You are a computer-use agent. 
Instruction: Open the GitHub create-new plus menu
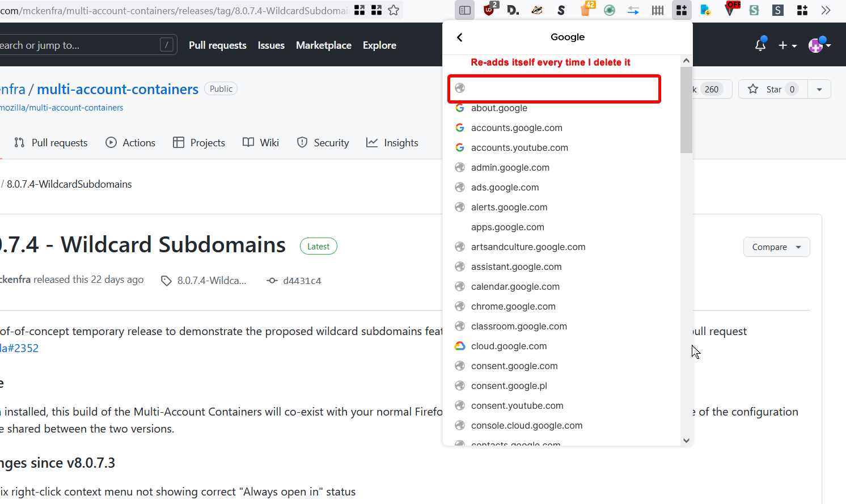[788, 45]
